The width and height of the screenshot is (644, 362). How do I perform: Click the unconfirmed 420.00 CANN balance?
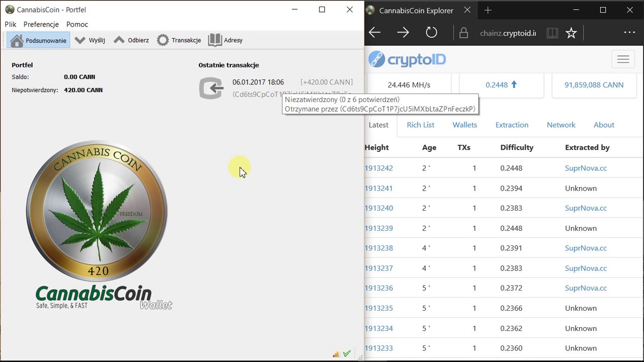pyautogui.click(x=83, y=90)
